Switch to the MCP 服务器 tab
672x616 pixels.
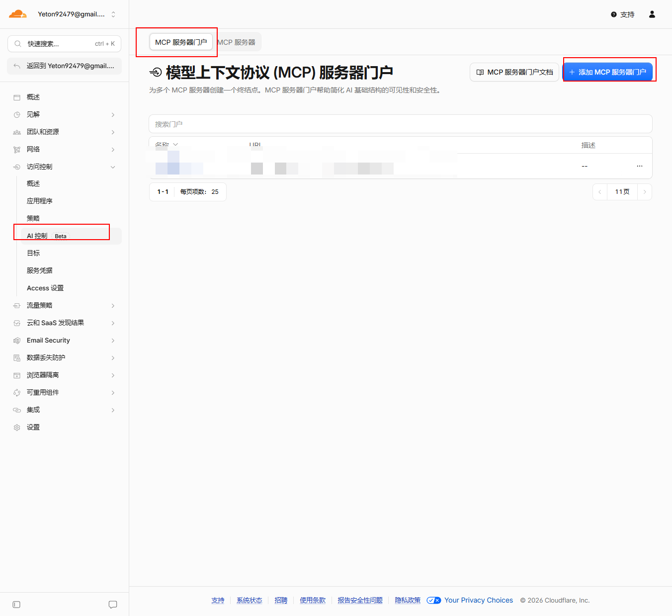[x=237, y=42]
